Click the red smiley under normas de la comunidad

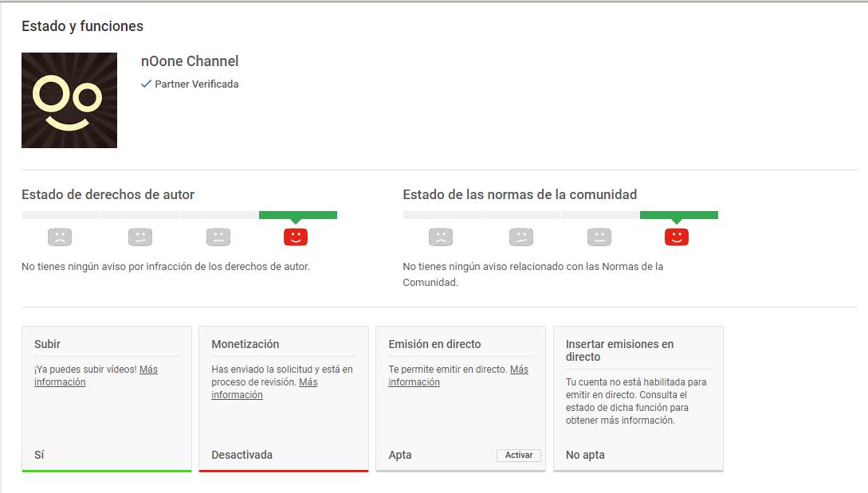point(677,237)
